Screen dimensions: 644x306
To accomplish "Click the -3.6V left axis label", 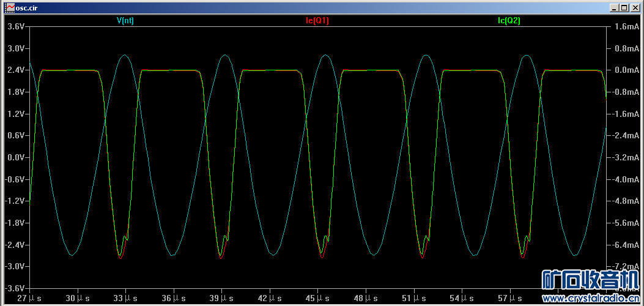I will (x=16, y=288).
